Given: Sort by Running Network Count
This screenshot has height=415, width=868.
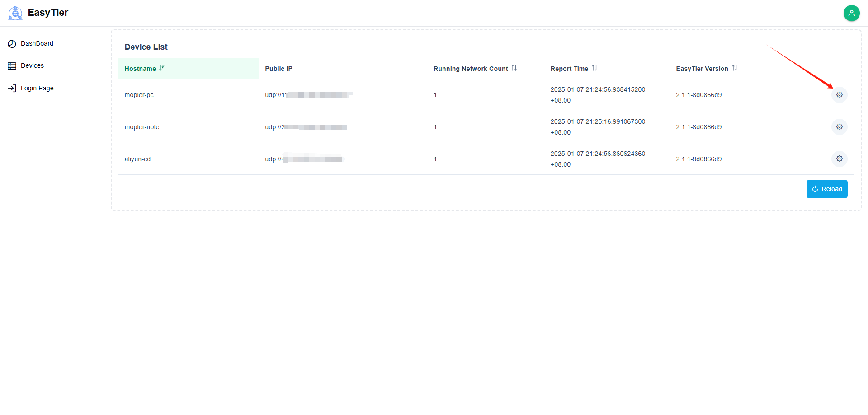Looking at the screenshot, I should [514, 68].
